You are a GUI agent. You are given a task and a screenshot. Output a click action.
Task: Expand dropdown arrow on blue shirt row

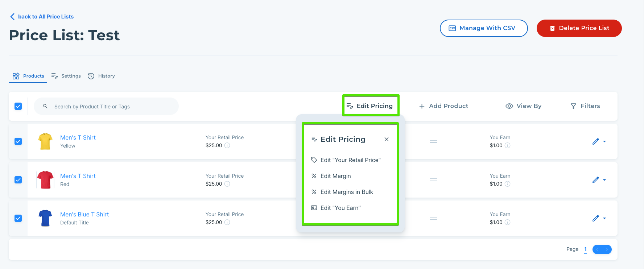coord(604,218)
